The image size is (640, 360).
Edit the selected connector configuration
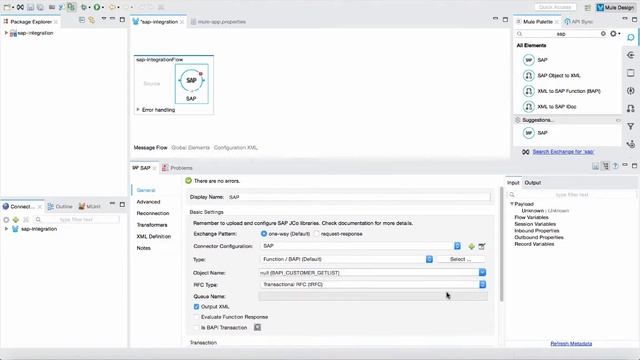click(x=482, y=246)
